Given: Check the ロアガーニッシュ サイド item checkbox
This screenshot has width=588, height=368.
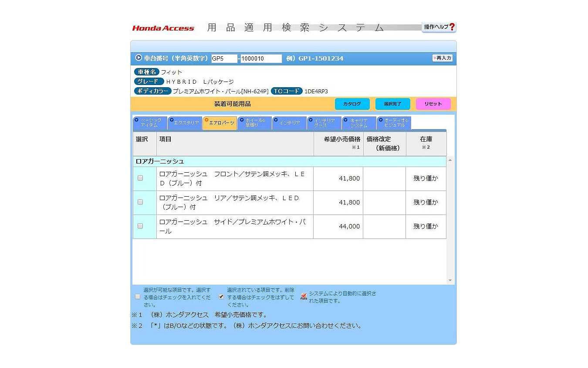Looking at the screenshot, I should pos(140,226).
